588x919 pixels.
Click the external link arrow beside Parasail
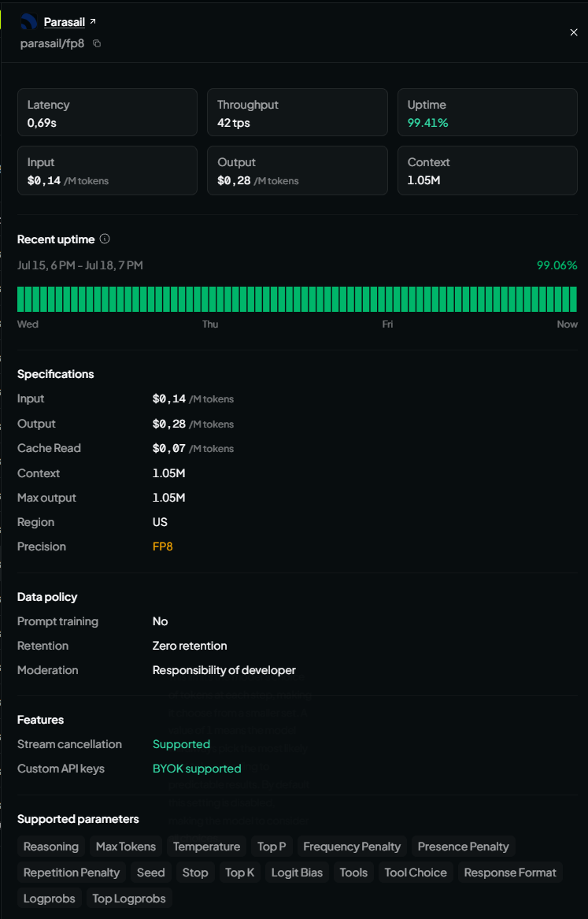pyautogui.click(x=93, y=22)
